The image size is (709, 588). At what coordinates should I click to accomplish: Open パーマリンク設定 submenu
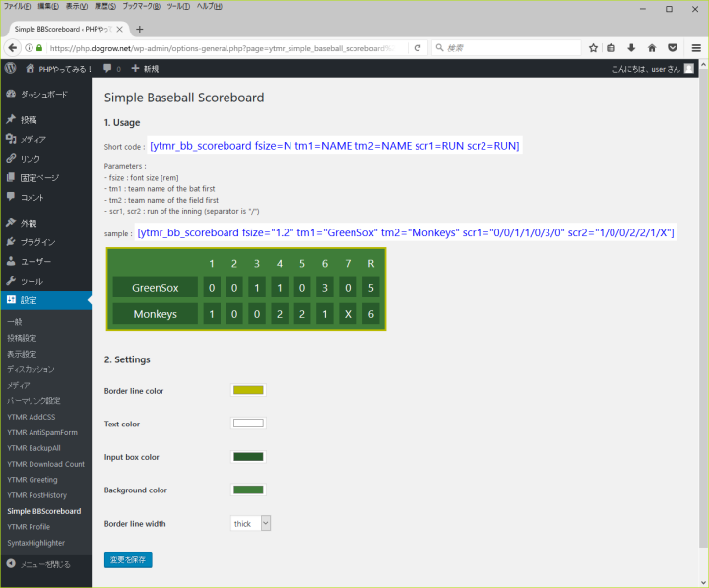coord(33,401)
